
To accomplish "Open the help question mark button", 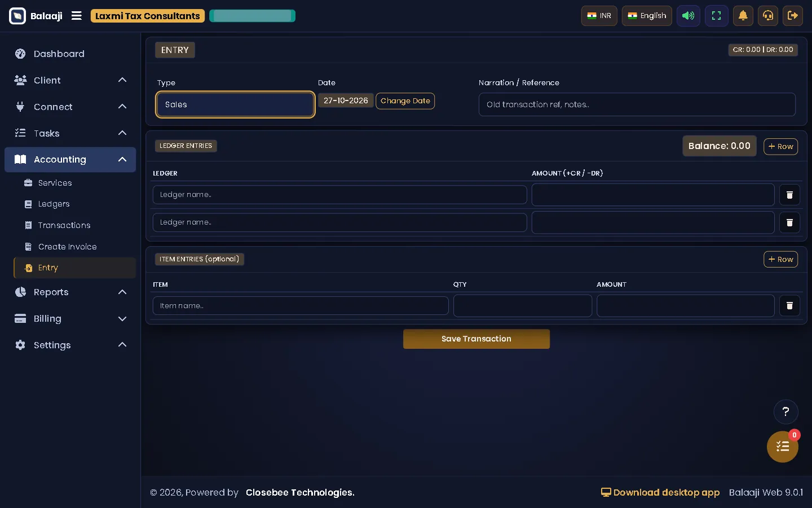I will pyautogui.click(x=785, y=411).
